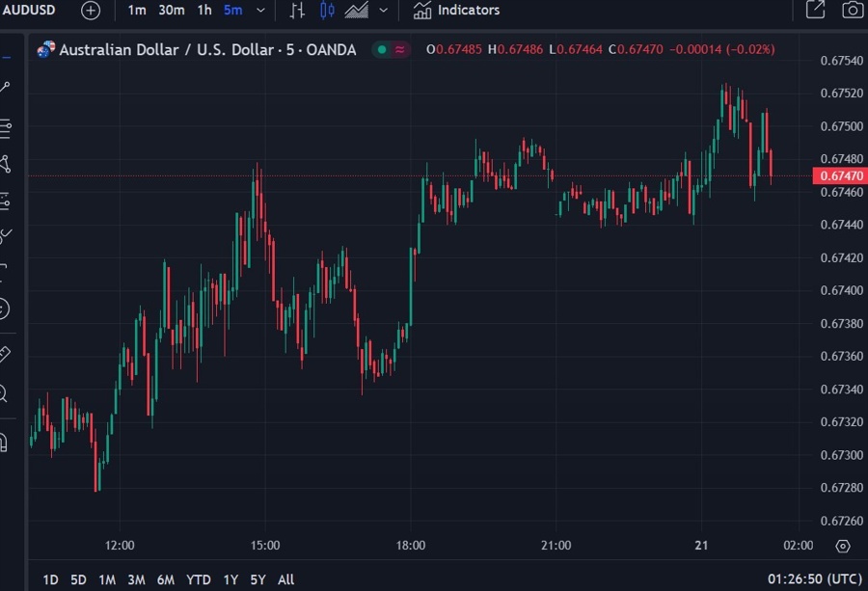Expand the chart style dropdown
868x591 pixels.
tap(383, 10)
